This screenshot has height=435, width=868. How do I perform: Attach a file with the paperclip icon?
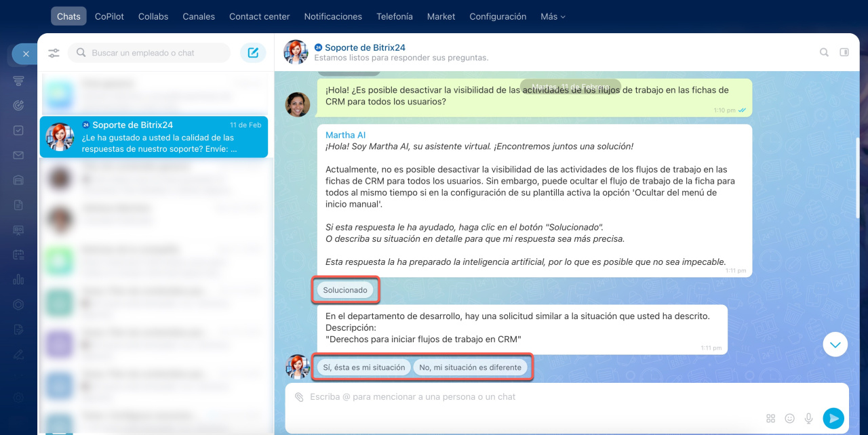[299, 397]
